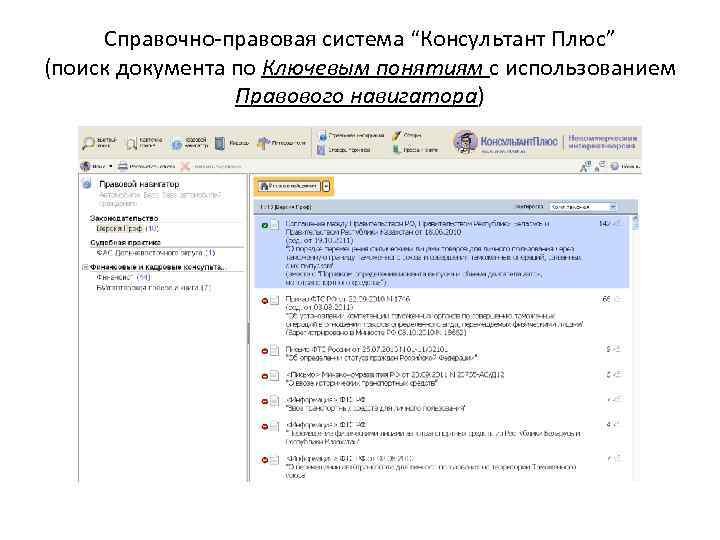Open the Путеводители signpost icon
Image resolution: width=720 pixels, height=540 pixels.
pyautogui.click(x=263, y=144)
